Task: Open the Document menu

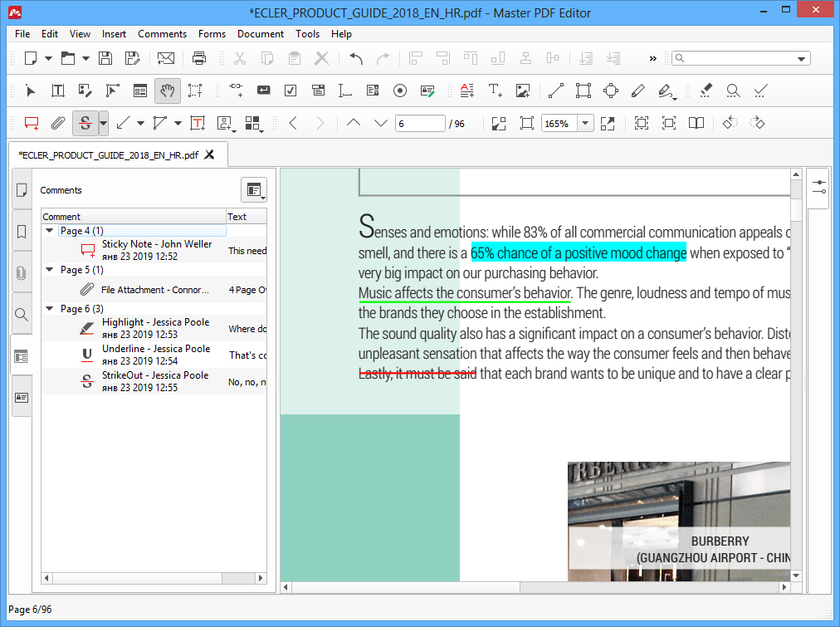Action: click(261, 34)
